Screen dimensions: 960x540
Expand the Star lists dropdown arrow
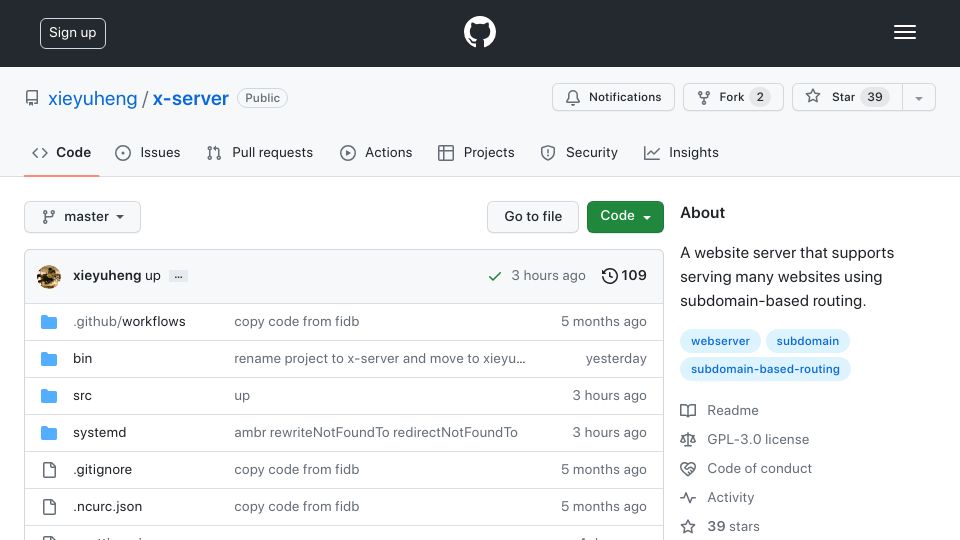918,97
